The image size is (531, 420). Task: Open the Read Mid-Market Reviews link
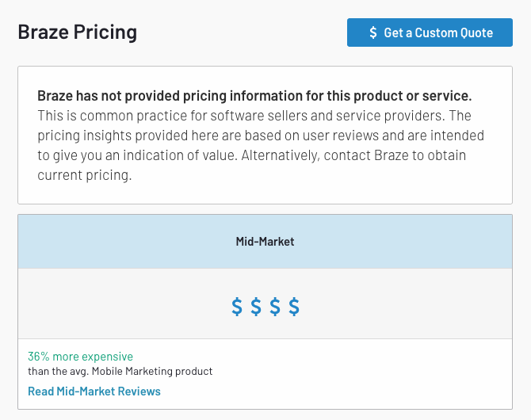[x=94, y=391]
